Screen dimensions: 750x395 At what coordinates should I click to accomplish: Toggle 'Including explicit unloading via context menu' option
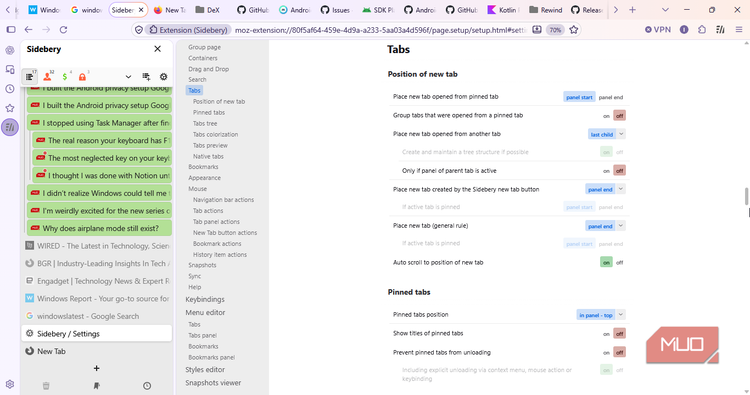tap(613, 370)
